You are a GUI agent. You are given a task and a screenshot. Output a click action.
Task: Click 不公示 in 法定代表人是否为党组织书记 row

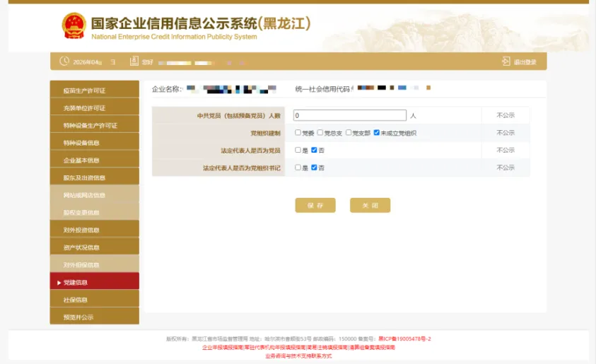click(506, 168)
